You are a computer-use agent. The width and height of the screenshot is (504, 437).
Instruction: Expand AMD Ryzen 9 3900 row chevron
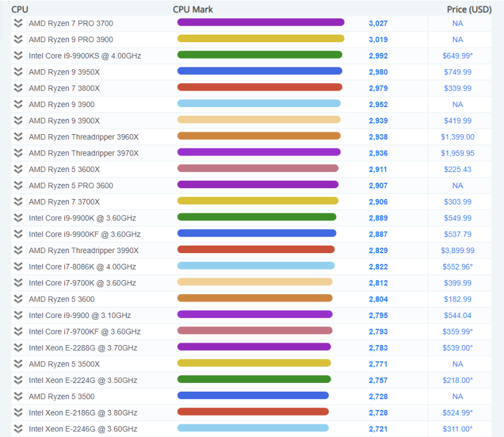pyautogui.click(x=18, y=105)
